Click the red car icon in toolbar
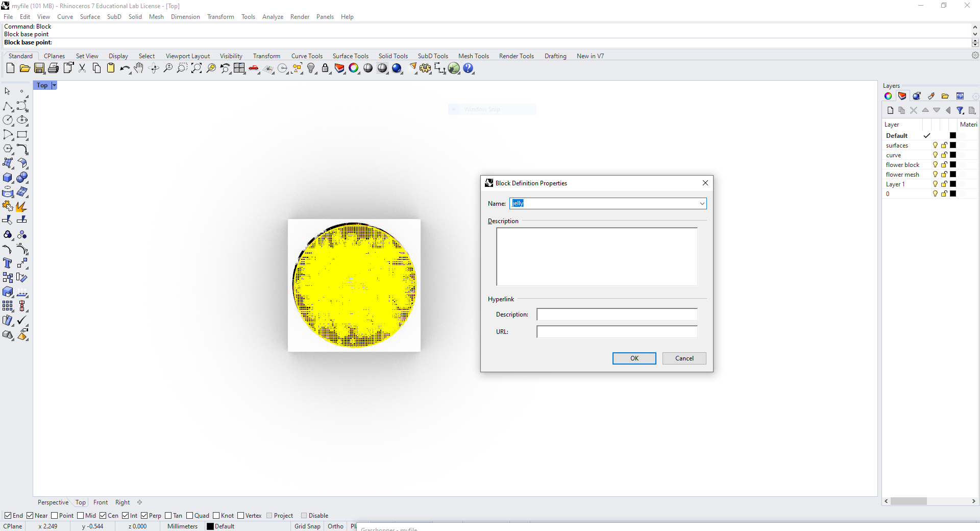This screenshot has height=531, width=980. (254, 68)
